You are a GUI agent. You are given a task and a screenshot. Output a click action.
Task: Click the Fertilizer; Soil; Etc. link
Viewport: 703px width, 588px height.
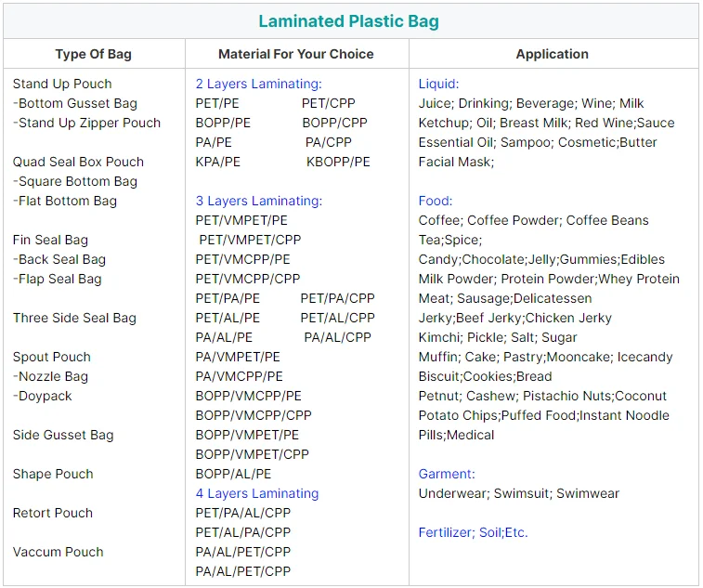point(473,532)
